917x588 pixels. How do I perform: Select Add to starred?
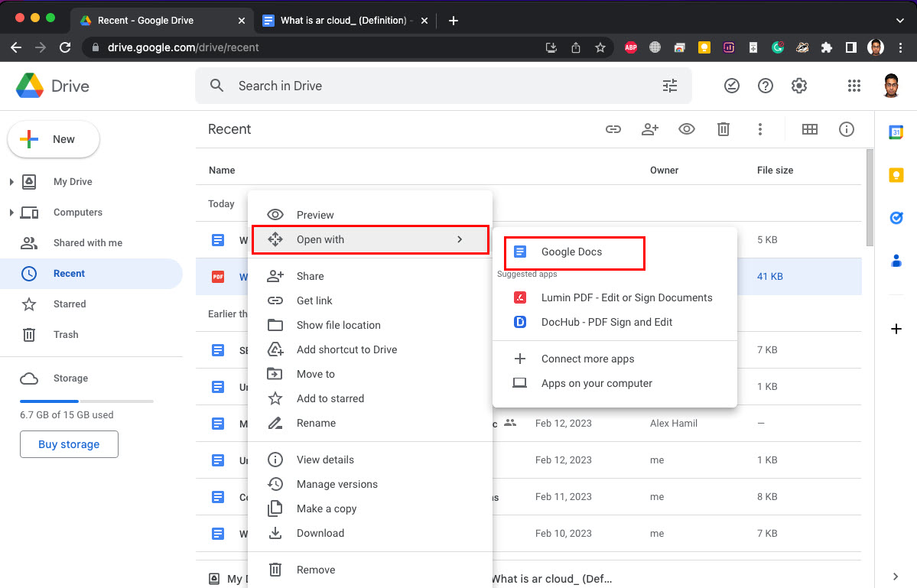click(372, 398)
